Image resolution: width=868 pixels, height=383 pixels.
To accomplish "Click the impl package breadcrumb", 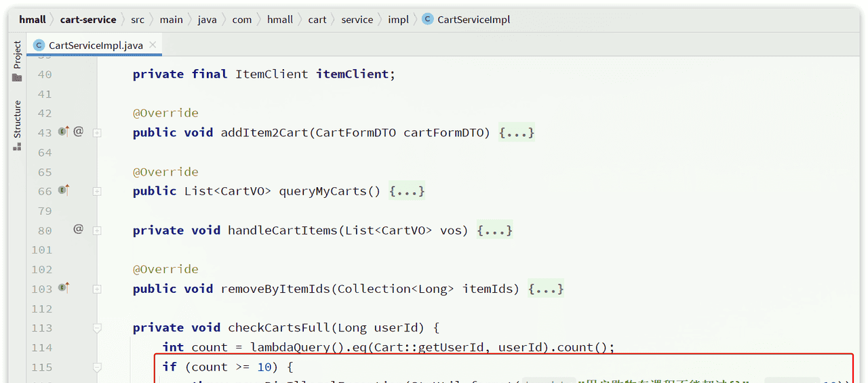I will click(x=398, y=20).
